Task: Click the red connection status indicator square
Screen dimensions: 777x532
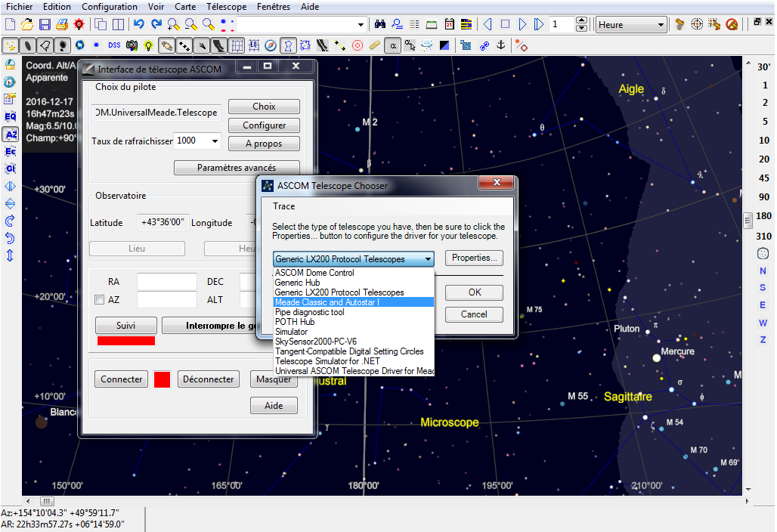Action: pos(162,379)
